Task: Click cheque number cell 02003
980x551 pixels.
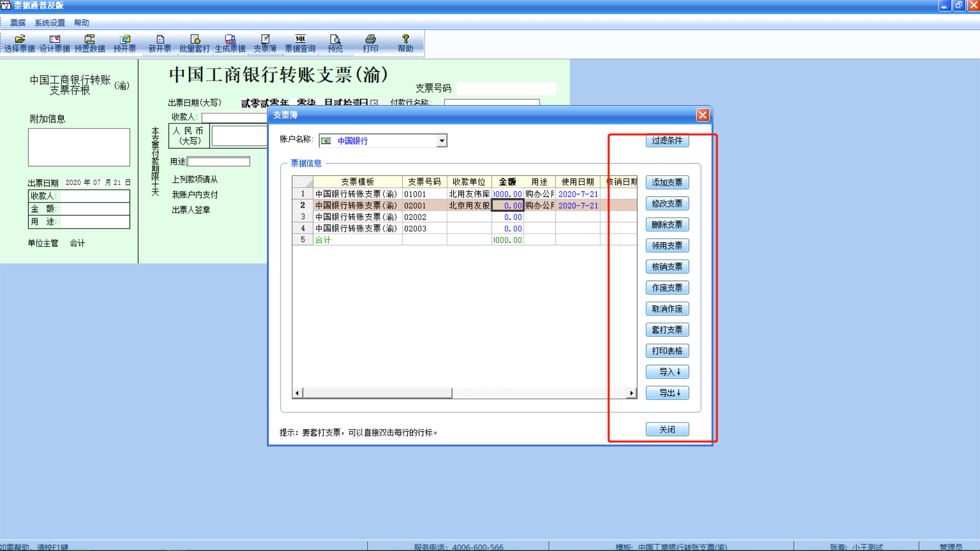Action: click(425, 229)
